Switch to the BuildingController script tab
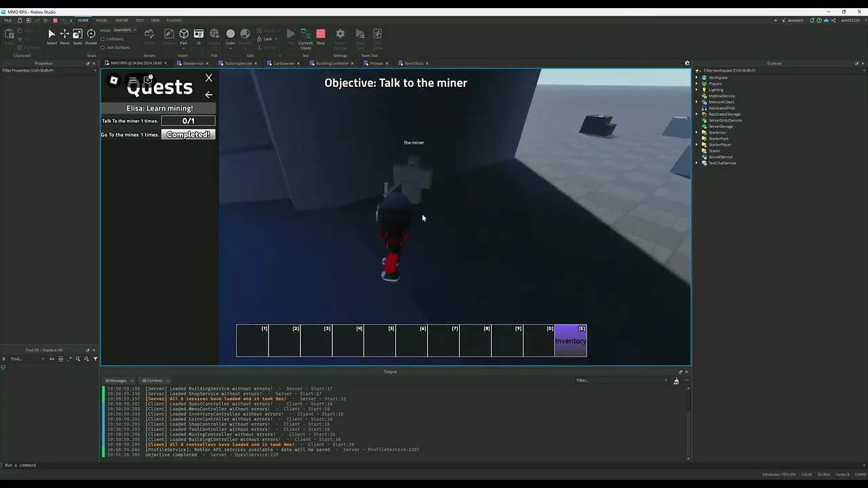Screen dimensions: 868x488 (x=332, y=64)
